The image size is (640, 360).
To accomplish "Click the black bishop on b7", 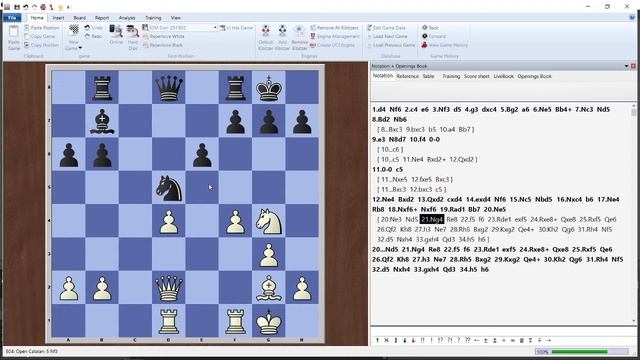I will click(102, 121).
